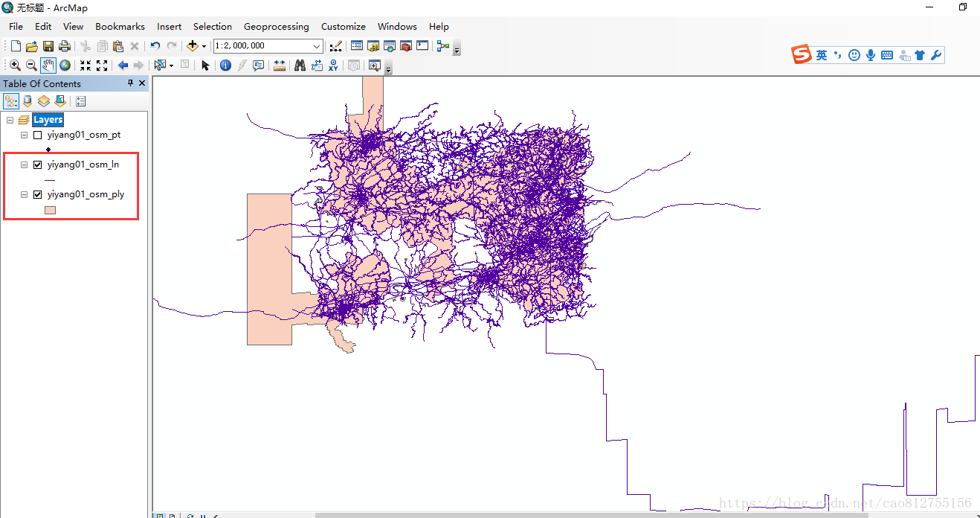
Task: Uncheck the yiyang01_osm_ln layer
Action: (x=37, y=165)
